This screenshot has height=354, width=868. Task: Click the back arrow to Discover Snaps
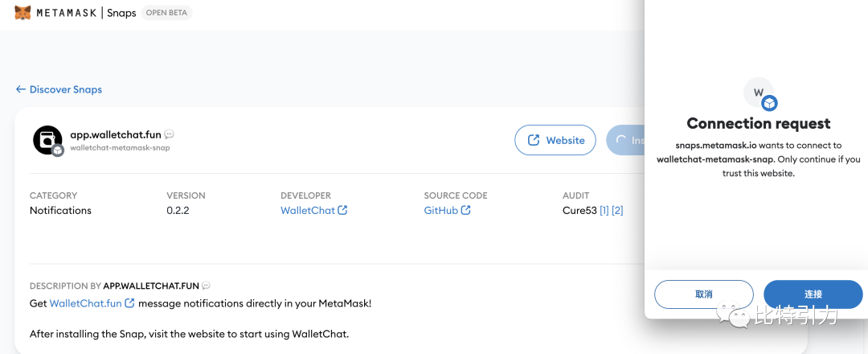tap(21, 89)
